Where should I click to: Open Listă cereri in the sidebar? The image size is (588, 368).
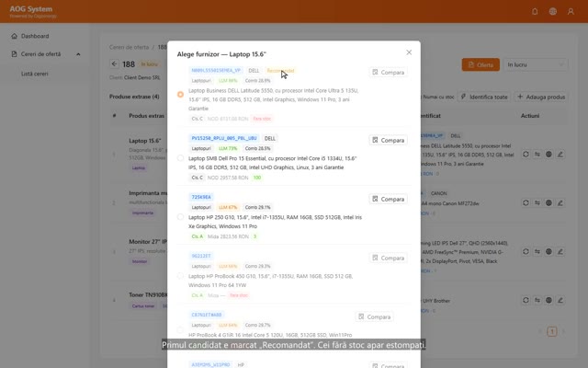point(35,74)
